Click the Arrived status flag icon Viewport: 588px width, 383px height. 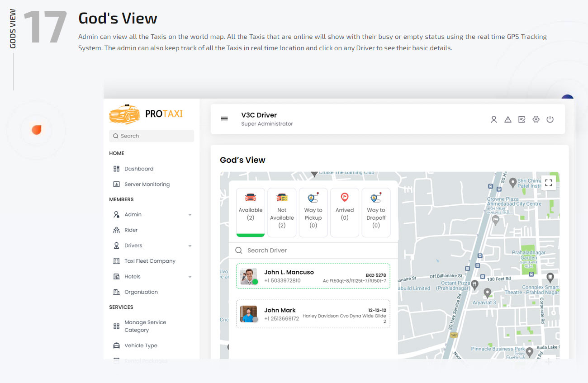coord(344,198)
